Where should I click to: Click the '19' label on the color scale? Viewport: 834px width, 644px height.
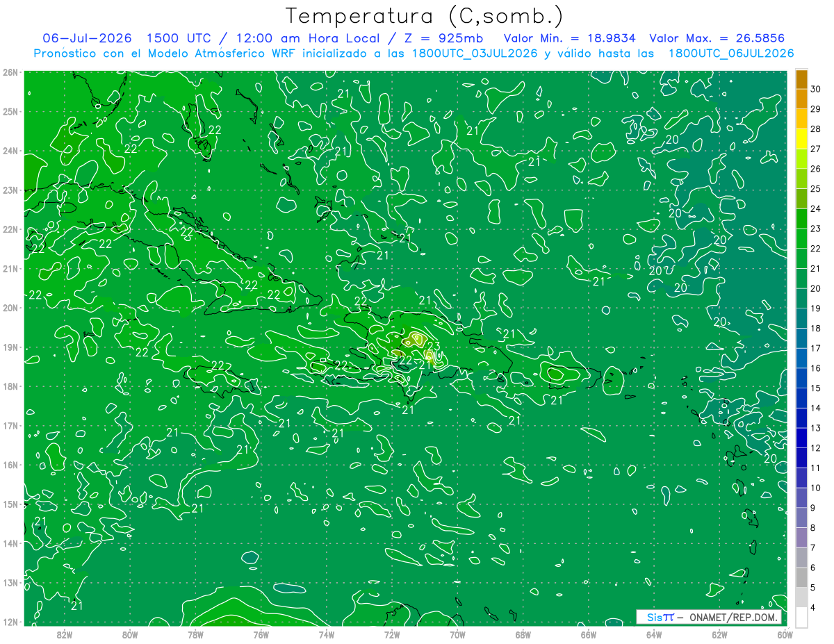(x=816, y=308)
